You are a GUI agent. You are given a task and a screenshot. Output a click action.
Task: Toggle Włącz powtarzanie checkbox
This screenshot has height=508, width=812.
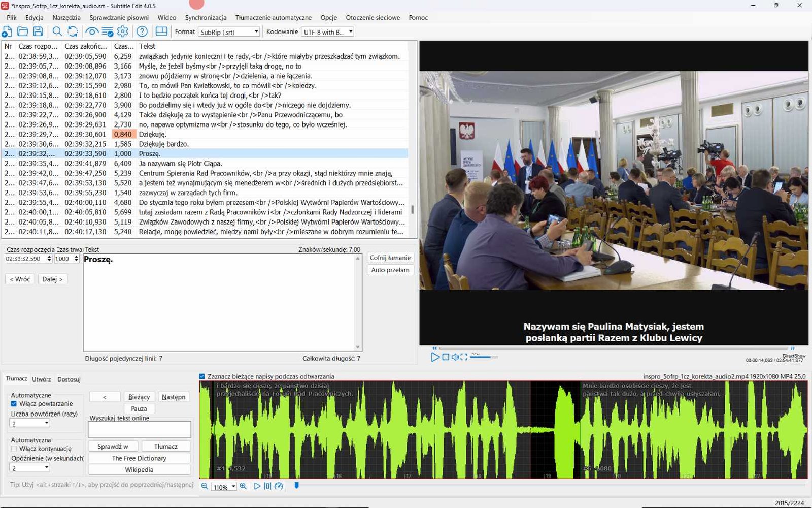click(14, 404)
